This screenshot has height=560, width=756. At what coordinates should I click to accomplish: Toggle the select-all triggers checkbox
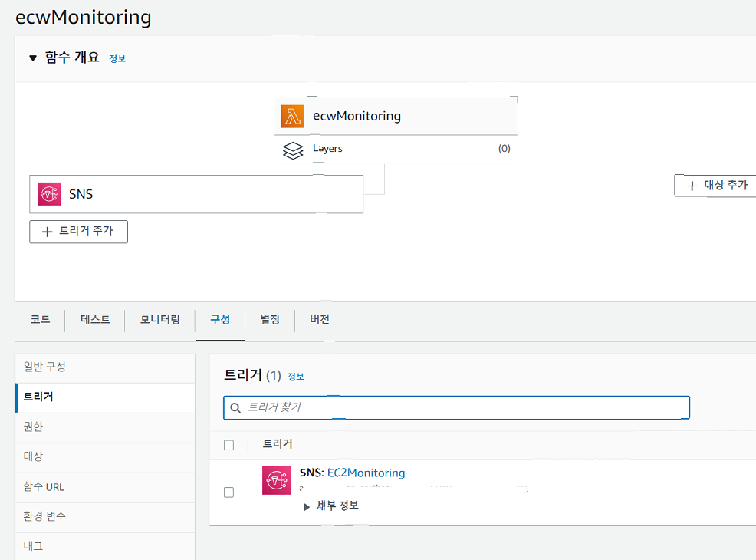228,445
